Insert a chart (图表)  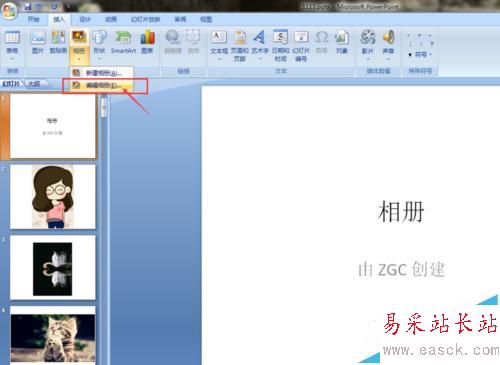pyautogui.click(x=147, y=41)
